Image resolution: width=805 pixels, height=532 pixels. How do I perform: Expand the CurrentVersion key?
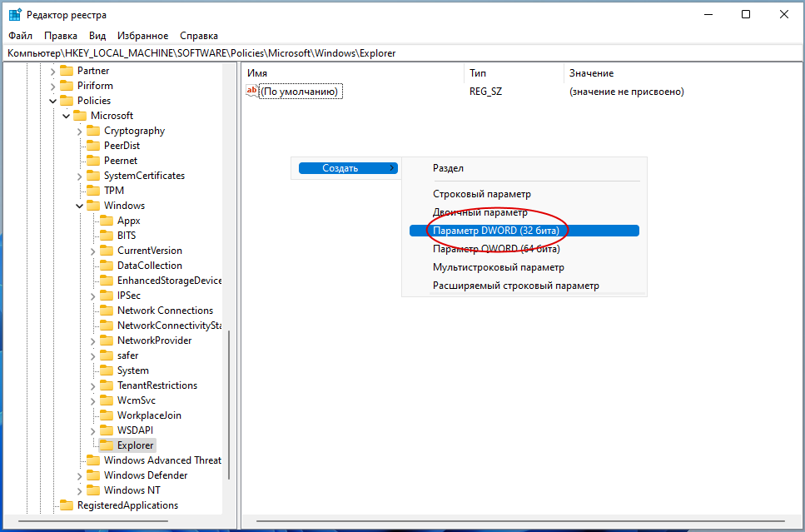pyautogui.click(x=93, y=251)
